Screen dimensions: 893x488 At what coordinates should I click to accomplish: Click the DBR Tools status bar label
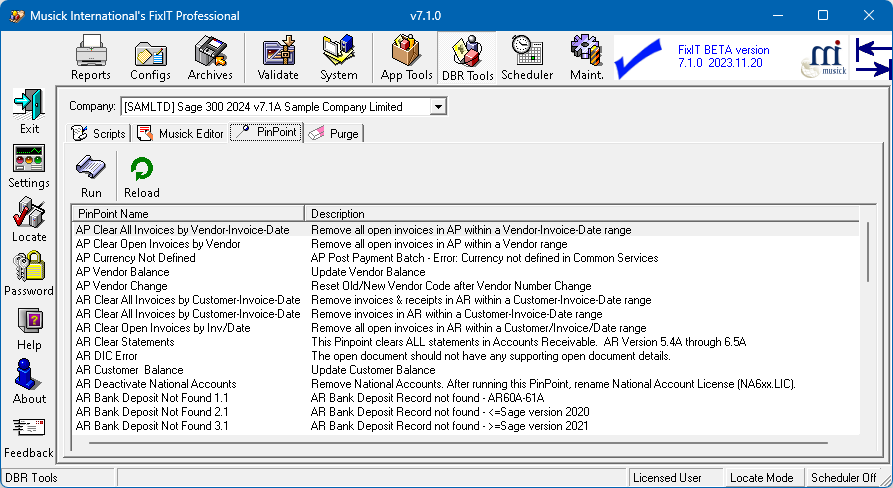point(32,478)
